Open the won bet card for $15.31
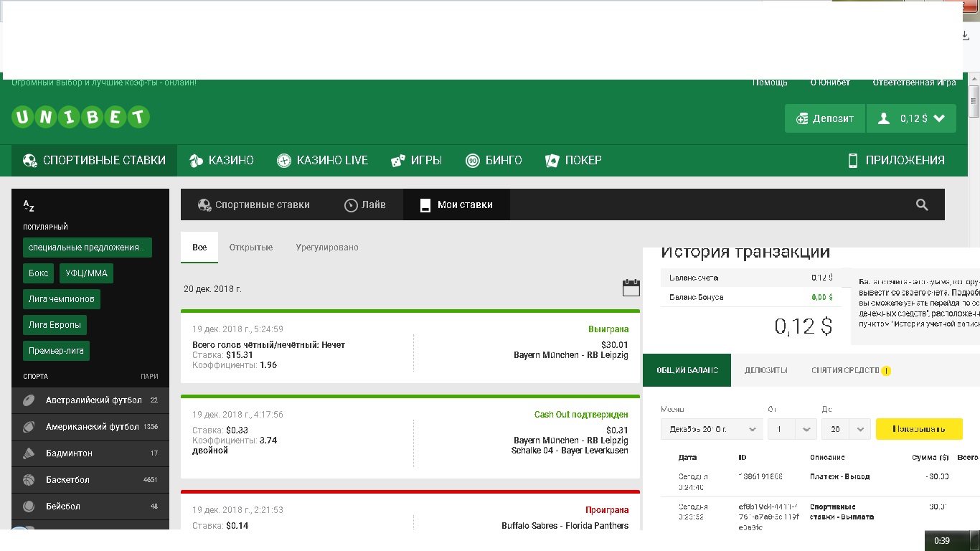The height and width of the screenshot is (551, 980). pyautogui.click(x=410, y=347)
